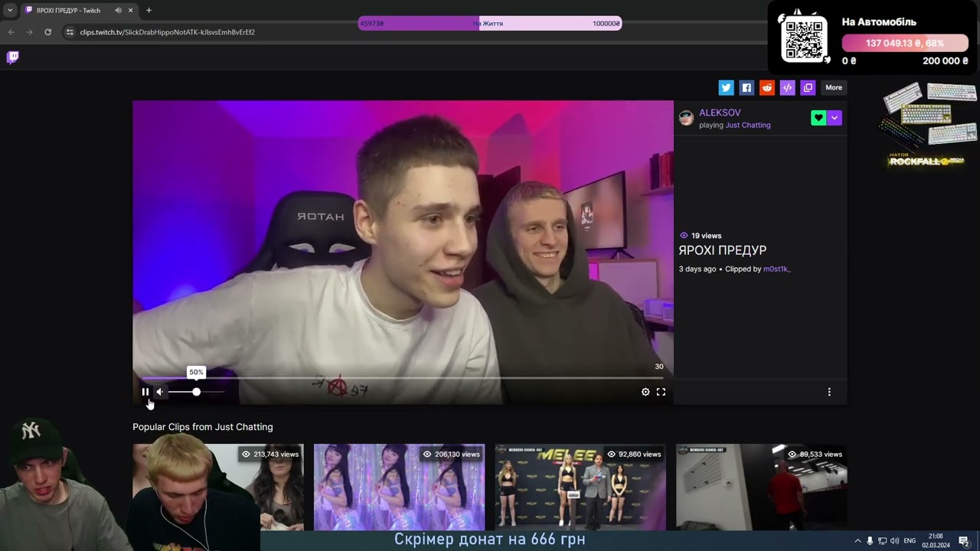The width and height of the screenshot is (980, 551).
Task: Click the "19 views" count
Action: click(701, 236)
